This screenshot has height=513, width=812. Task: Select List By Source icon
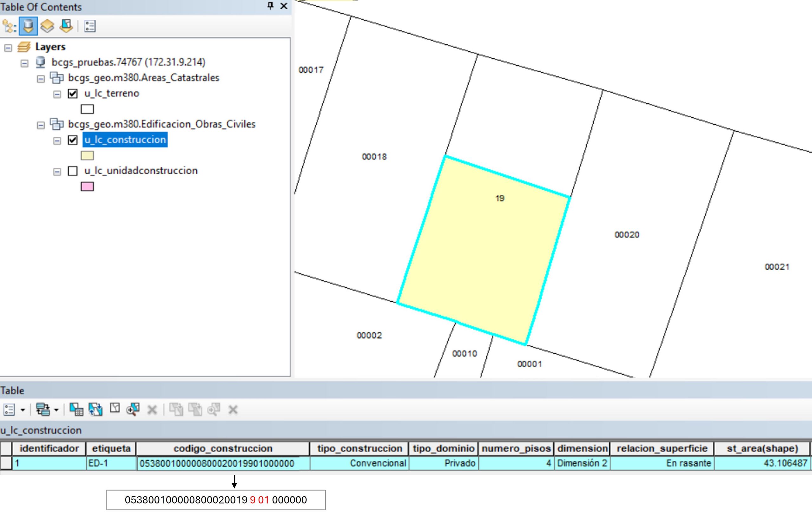[28, 26]
